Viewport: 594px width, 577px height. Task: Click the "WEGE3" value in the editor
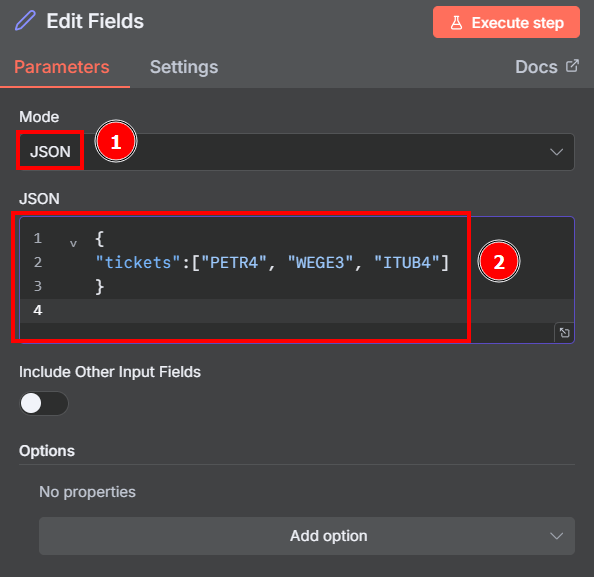pyautogui.click(x=320, y=263)
